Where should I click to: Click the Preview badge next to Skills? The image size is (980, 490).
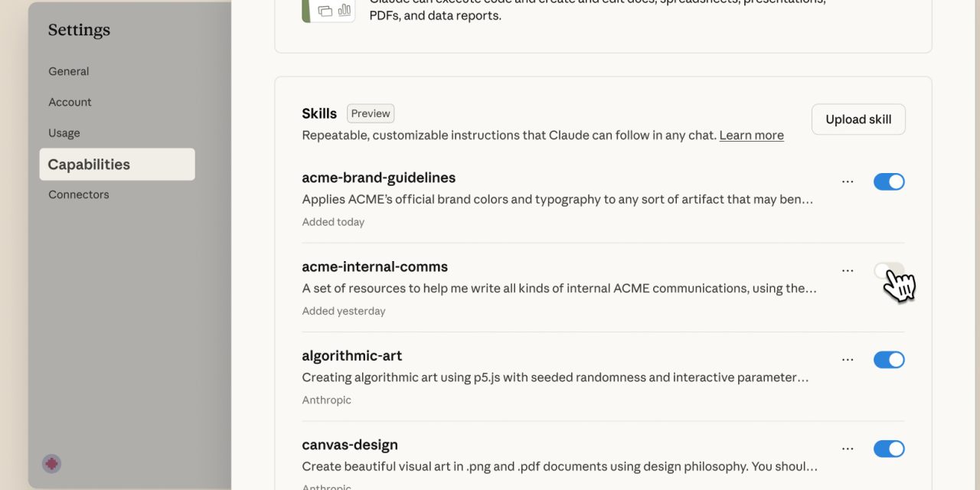point(370,113)
